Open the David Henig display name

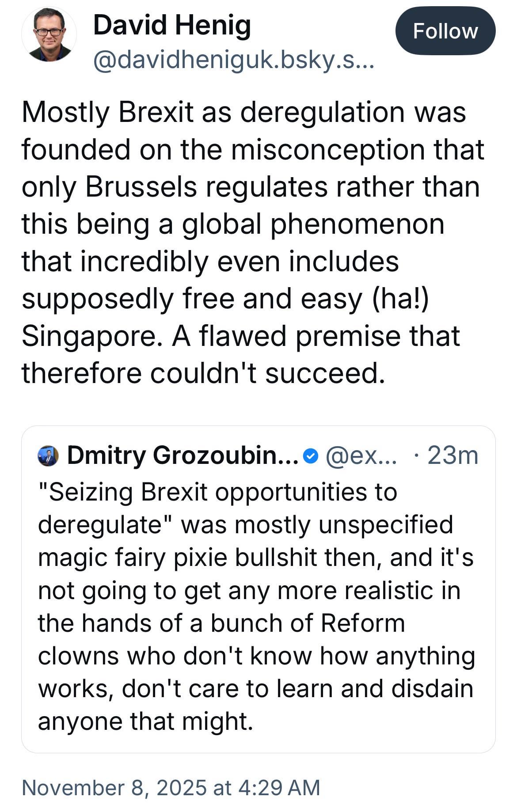172,25
